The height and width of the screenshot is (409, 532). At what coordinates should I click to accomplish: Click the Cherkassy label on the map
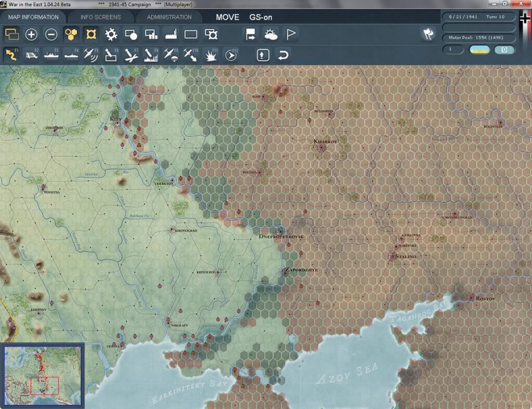(x=164, y=183)
